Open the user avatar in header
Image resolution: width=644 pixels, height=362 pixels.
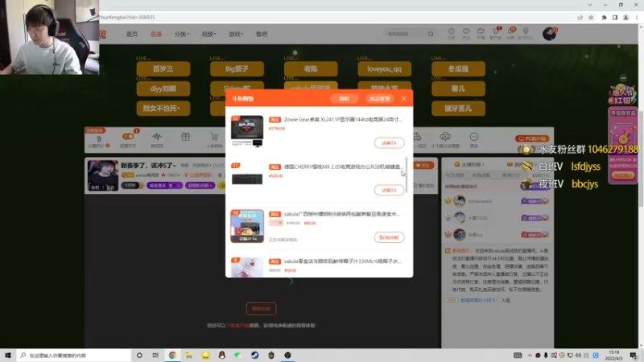[549, 34]
